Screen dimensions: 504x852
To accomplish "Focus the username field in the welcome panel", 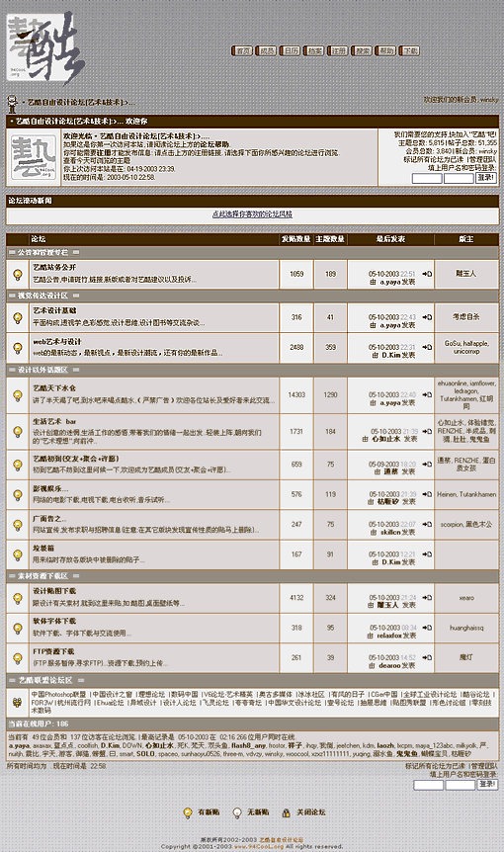I will (427, 178).
